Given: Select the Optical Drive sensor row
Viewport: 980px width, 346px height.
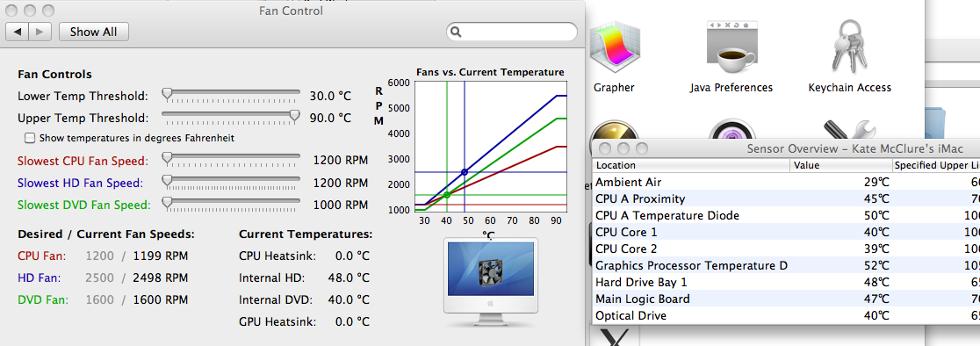Looking at the screenshot, I should [786, 316].
